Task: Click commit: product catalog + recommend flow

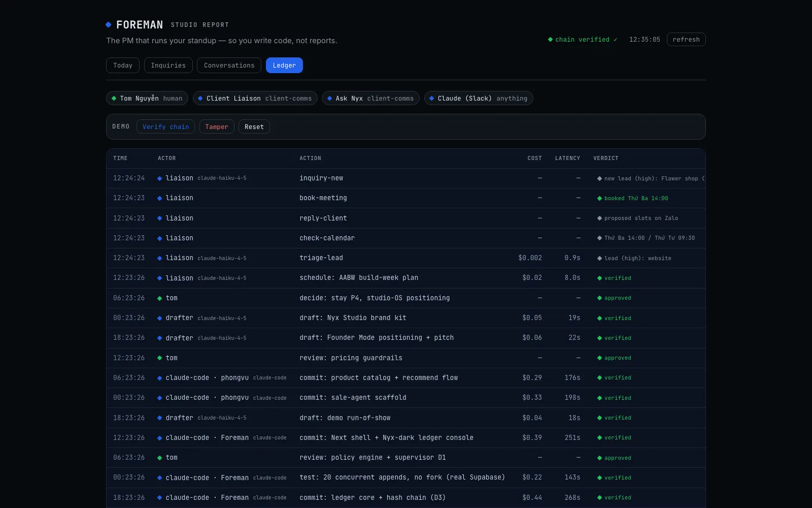Action: click(379, 377)
